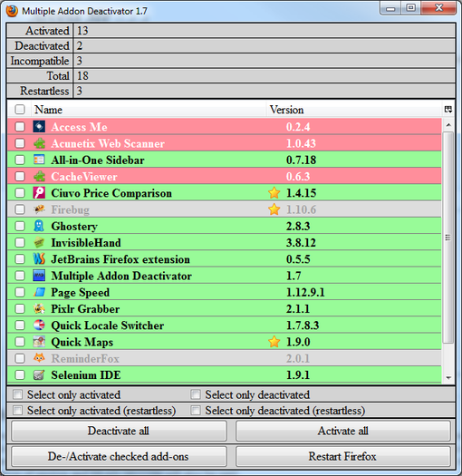
Task: Click the Ghostery ghost icon
Action: coord(39,226)
